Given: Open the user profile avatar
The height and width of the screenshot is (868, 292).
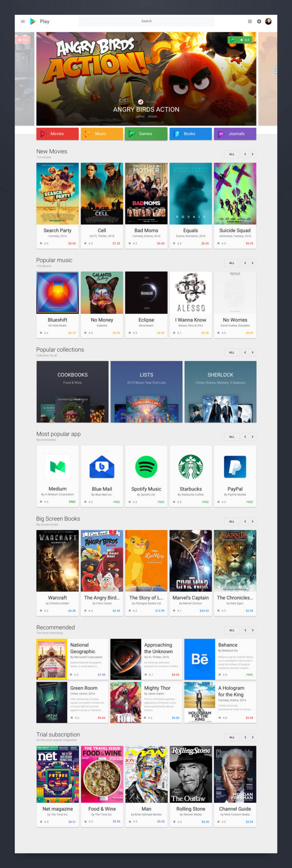Looking at the screenshot, I should (x=268, y=21).
